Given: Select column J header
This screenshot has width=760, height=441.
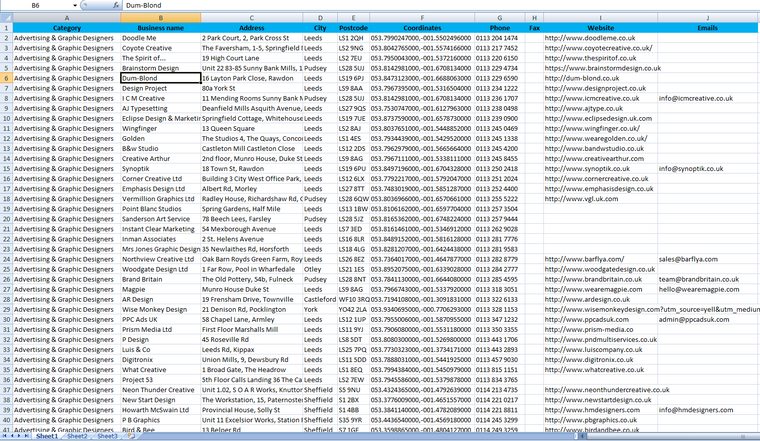Looking at the screenshot, I should tap(708, 18).
